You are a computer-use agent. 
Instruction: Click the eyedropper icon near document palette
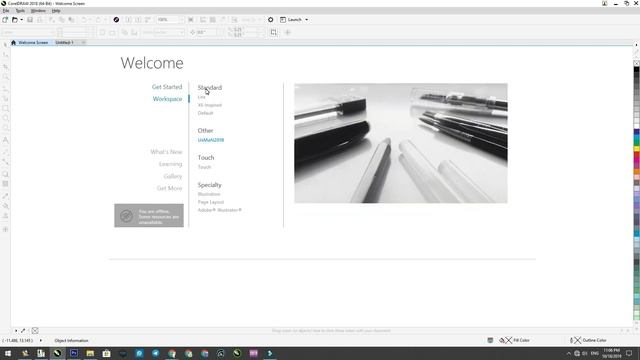pos(23,331)
